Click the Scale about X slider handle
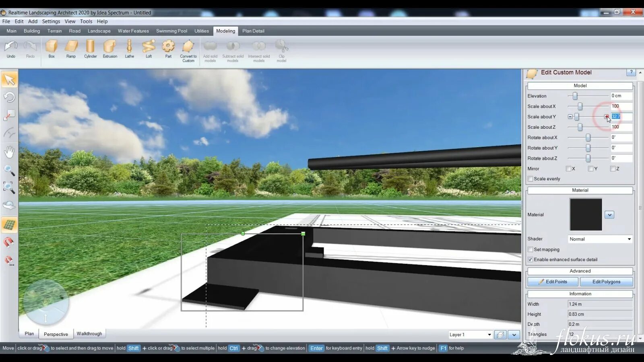This screenshot has height=362, width=644. tap(580, 106)
